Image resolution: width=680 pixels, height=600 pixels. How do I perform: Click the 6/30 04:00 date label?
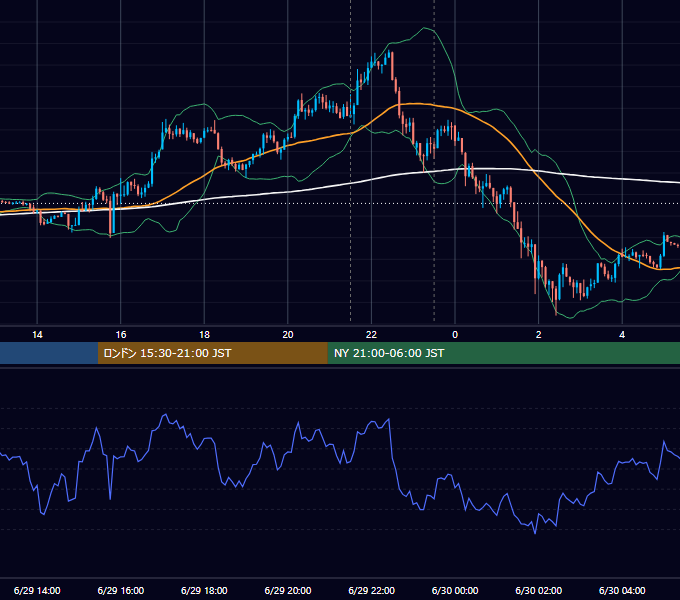coord(622,590)
